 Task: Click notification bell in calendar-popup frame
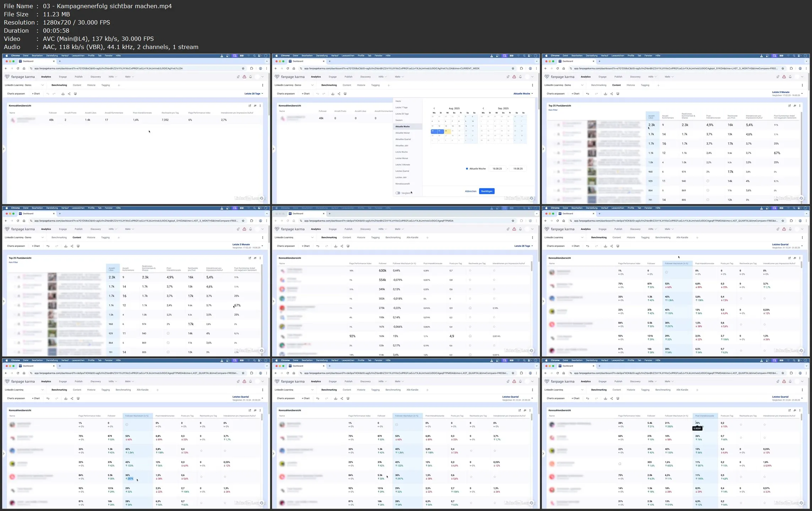coord(520,77)
